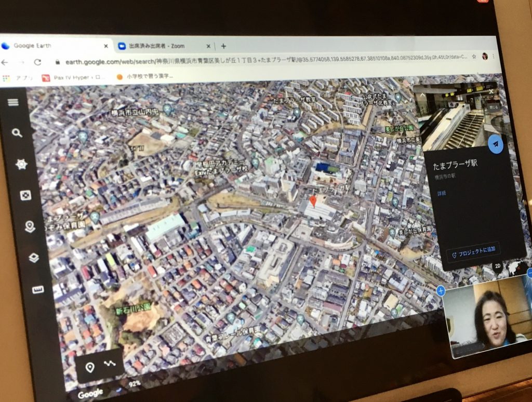Click the 閉じる button on the photo
Screen dimensions: 532x402
coord(493,107)
